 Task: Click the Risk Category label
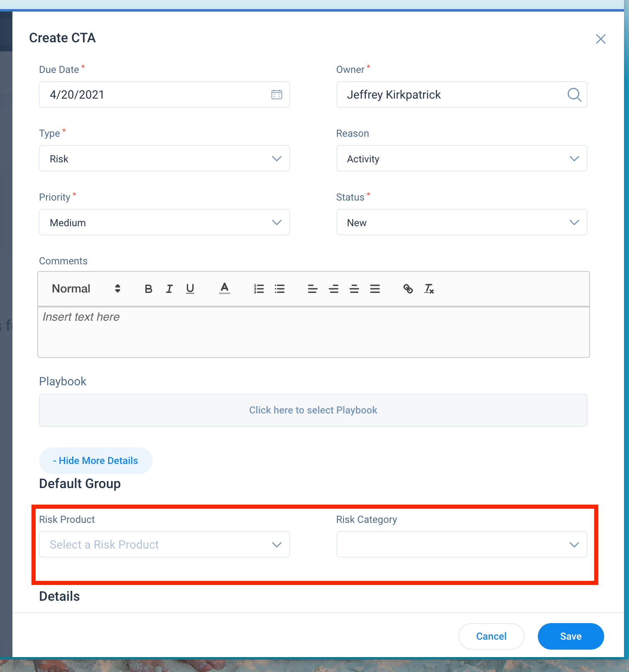click(367, 520)
